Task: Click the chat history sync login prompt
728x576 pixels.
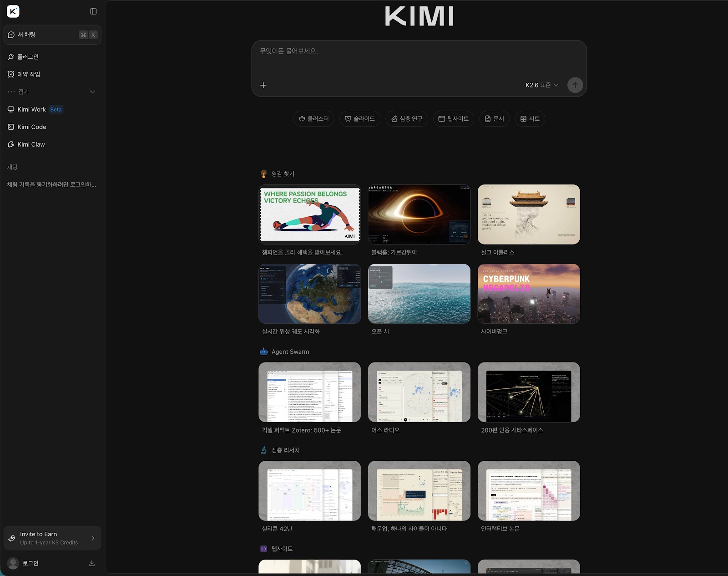Action: [51, 184]
